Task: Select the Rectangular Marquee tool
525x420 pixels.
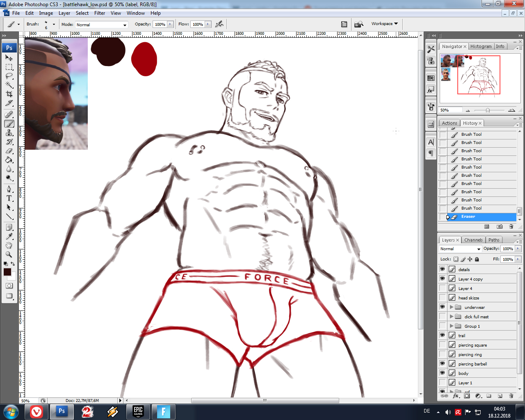Action: (x=9, y=67)
